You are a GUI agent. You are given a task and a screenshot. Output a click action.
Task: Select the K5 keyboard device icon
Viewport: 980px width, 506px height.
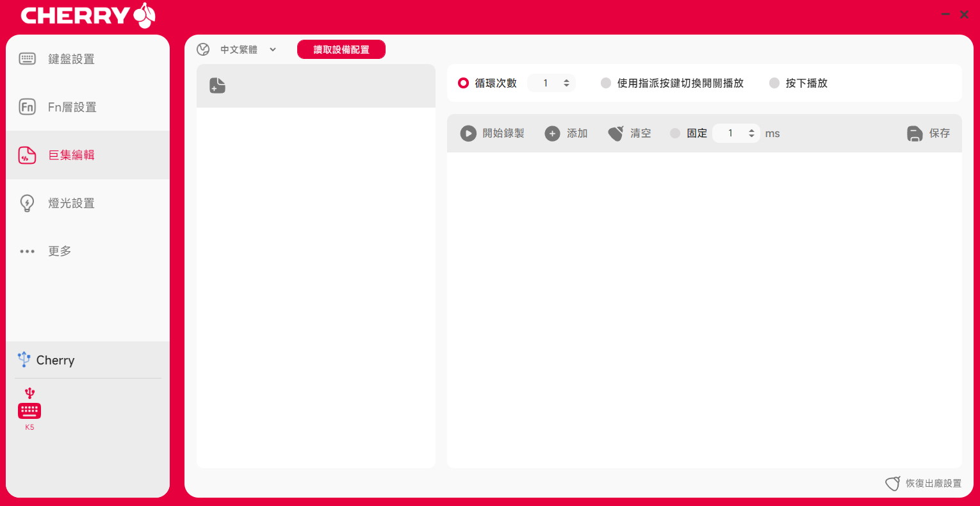(29, 411)
